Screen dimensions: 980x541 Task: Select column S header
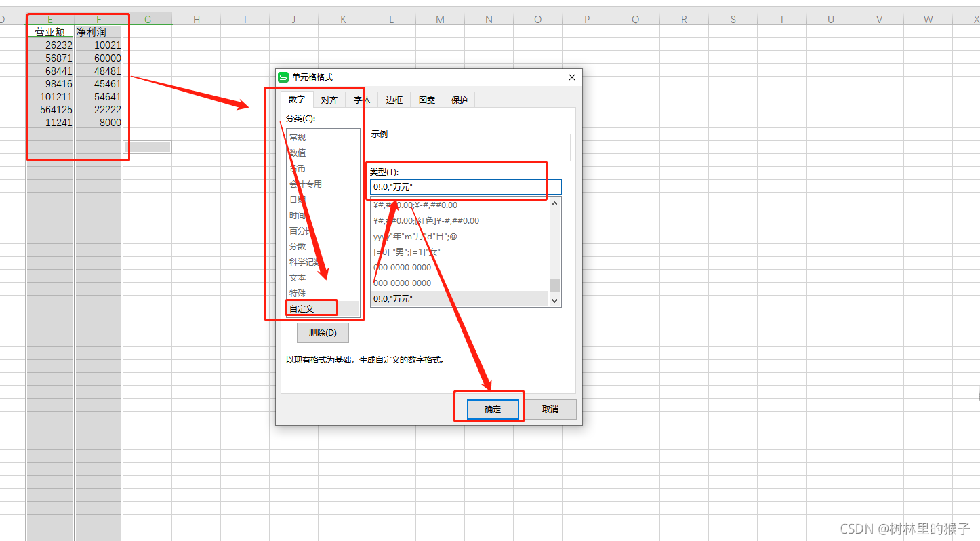pyautogui.click(x=733, y=20)
